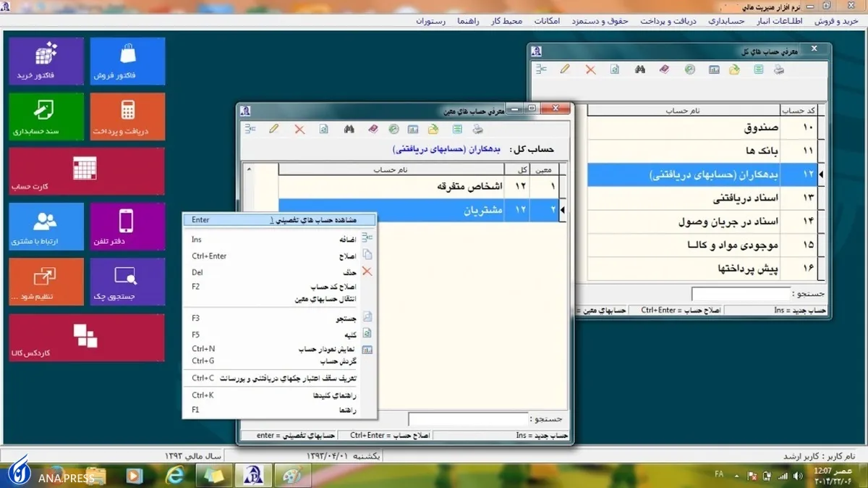
Task: Launch the سند حسابداری accounting document tile
Action: coord(46,117)
